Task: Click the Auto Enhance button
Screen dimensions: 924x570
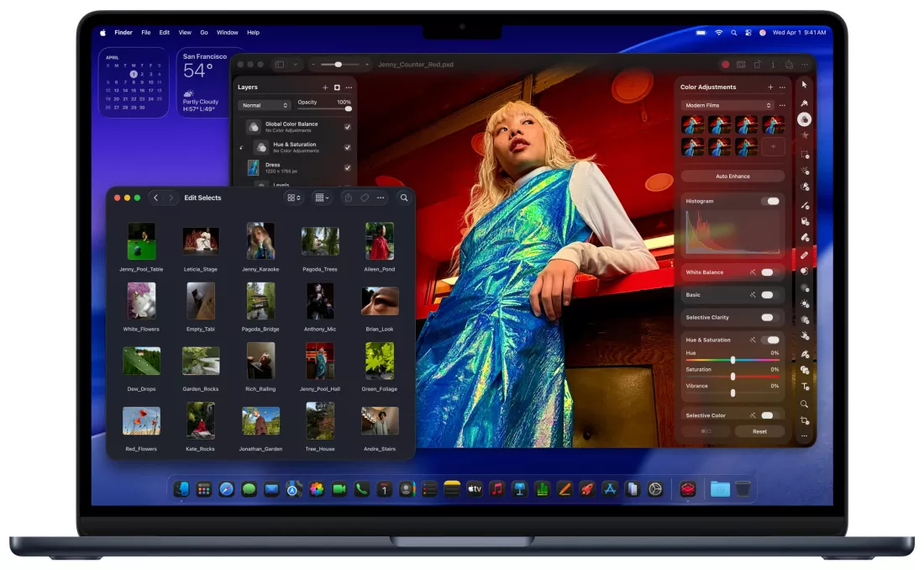Action: 732,177
